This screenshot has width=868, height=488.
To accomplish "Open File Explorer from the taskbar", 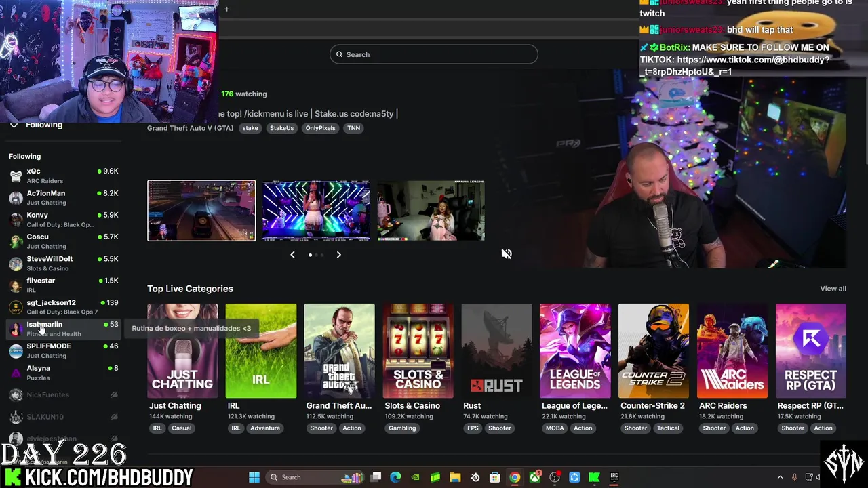I will pos(455,477).
